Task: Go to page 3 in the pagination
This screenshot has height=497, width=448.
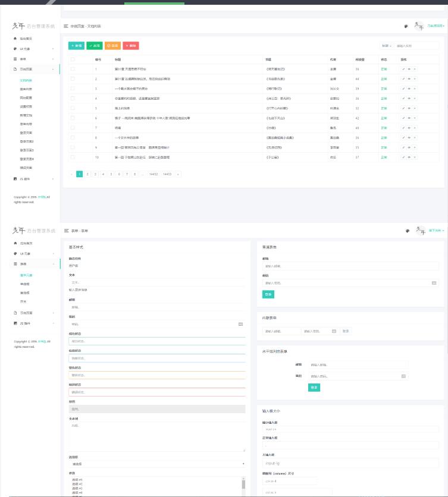Action: [95, 174]
